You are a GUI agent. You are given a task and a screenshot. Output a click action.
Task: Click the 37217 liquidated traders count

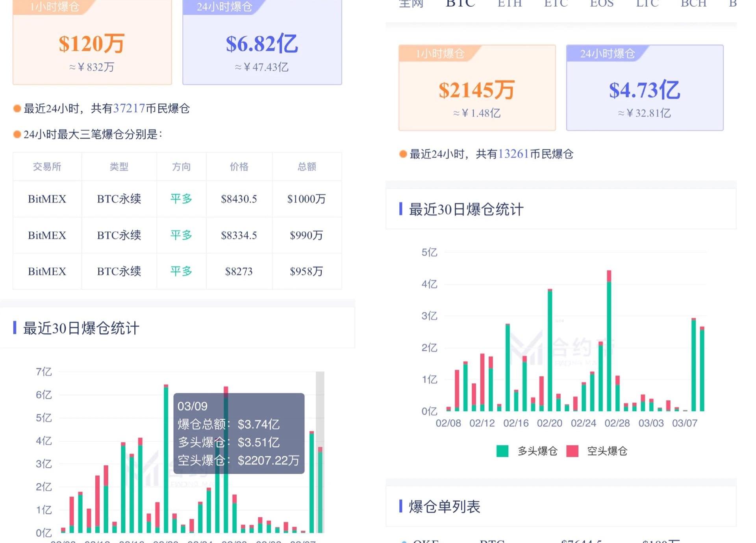tap(129, 108)
